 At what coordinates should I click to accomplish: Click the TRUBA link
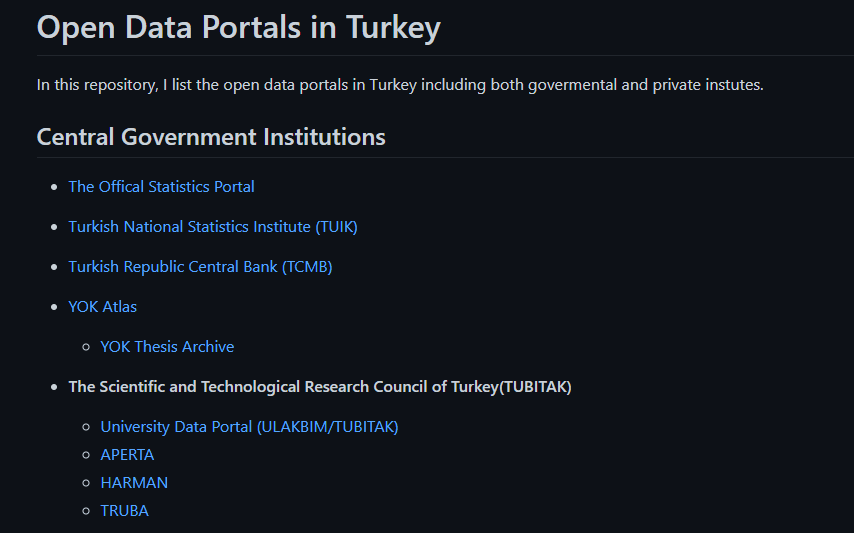125,511
